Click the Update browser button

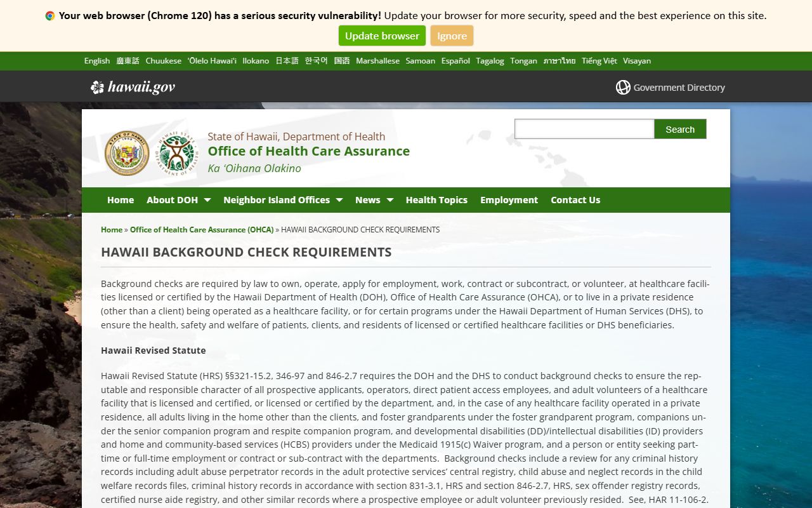[382, 36]
